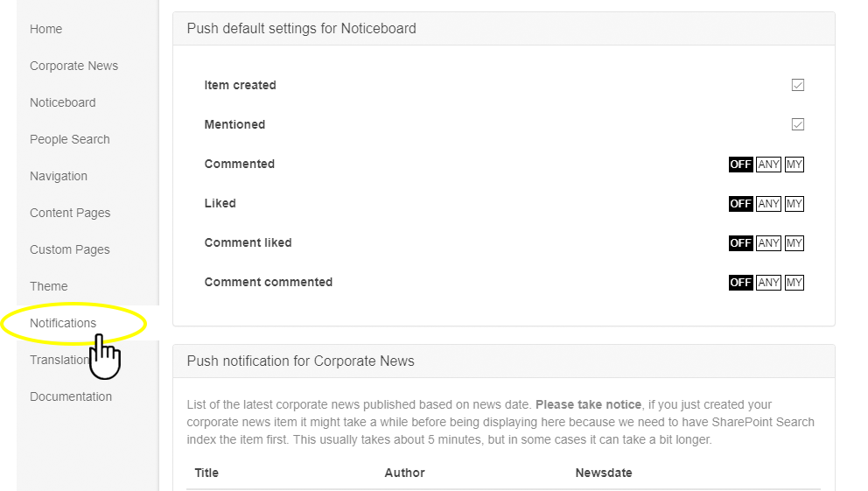Toggle the Item created checkbox

click(797, 85)
